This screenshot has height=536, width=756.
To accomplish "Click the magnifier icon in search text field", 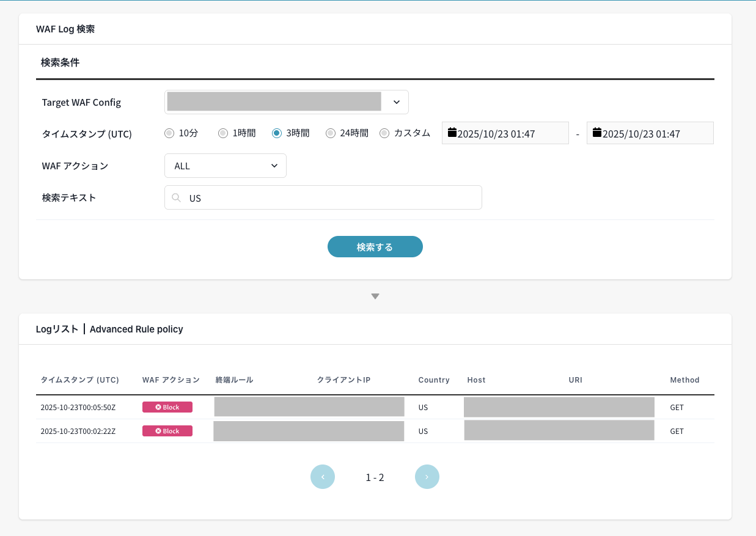I will tap(176, 198).
